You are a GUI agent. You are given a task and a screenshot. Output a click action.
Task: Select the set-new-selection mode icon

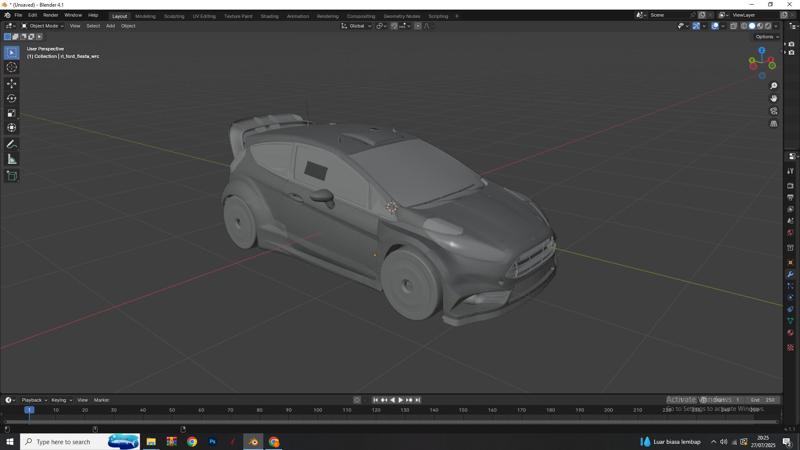7,37
